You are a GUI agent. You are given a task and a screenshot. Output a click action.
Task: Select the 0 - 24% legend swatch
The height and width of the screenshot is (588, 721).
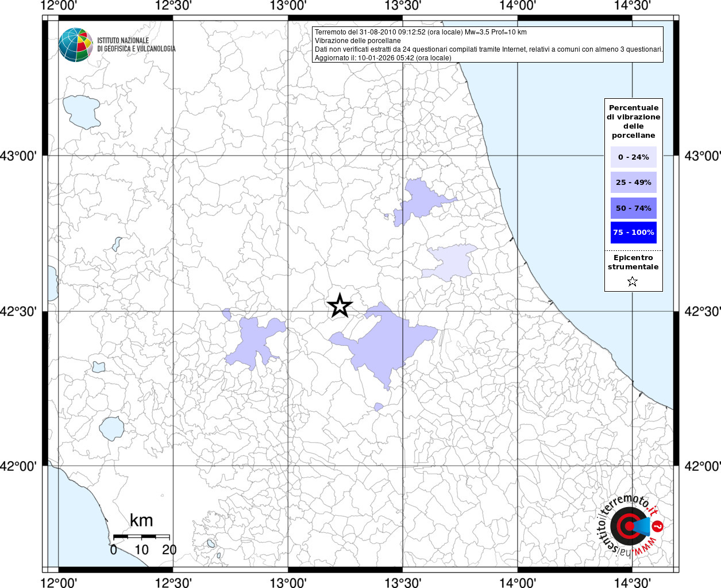634,157
